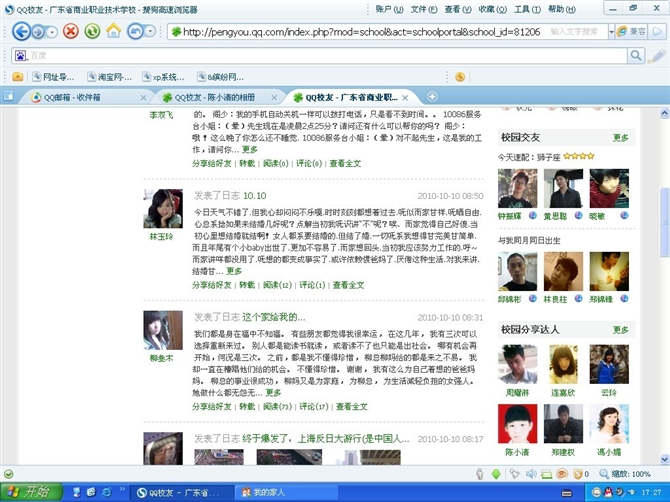Switch to the QQ邮箱 - 收件箱 tab

click(83, 97)
